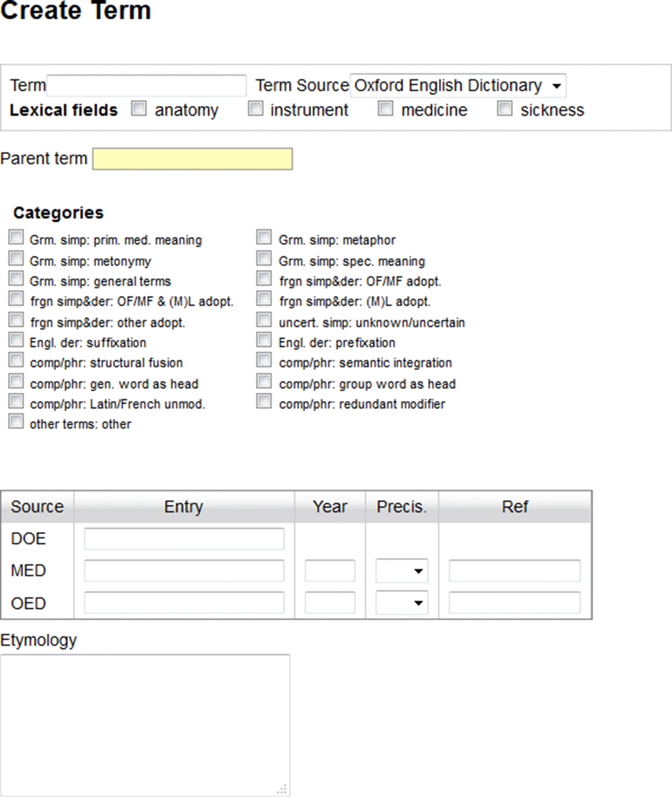Grab the Etymology textarea resize handle
672x797 pixels.
click(282, 790)
